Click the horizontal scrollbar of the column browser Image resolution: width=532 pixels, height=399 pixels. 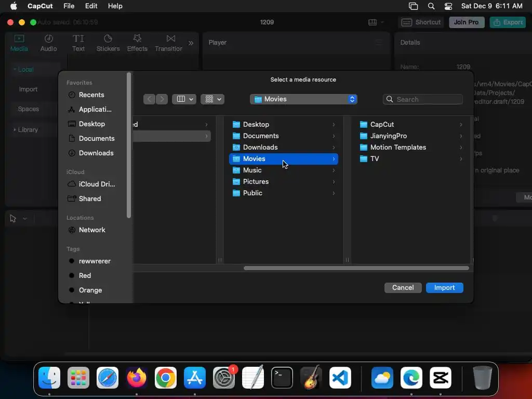356,268
